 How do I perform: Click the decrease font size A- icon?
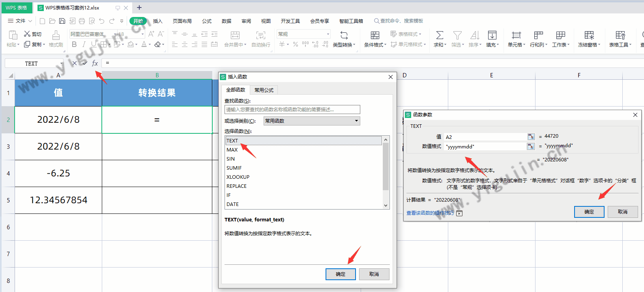[161, 34]
